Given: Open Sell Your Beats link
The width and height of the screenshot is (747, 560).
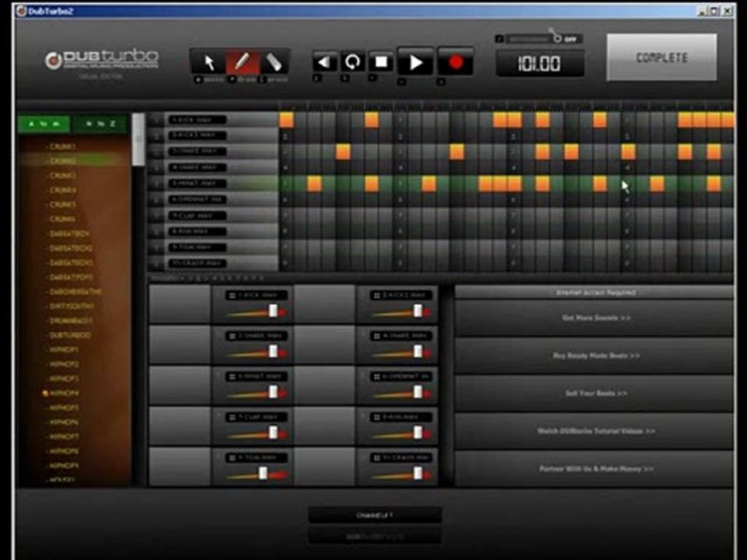Looking at the screenshot, I should tap(595, 394).
